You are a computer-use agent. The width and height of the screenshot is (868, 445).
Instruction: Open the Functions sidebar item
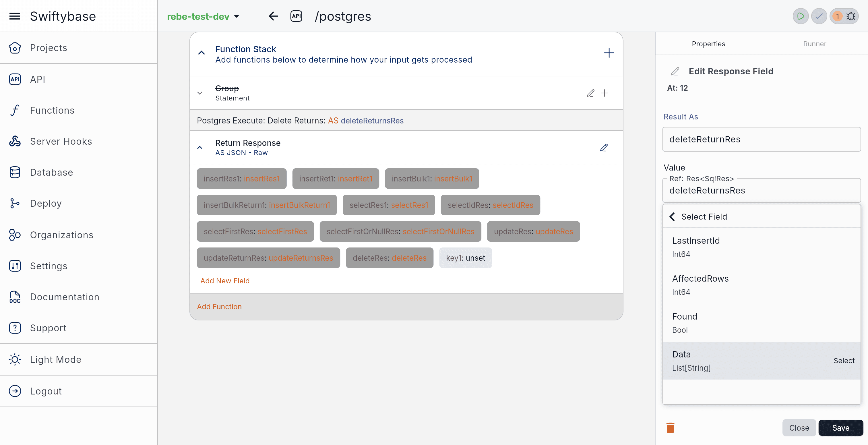tap(79, 110)
